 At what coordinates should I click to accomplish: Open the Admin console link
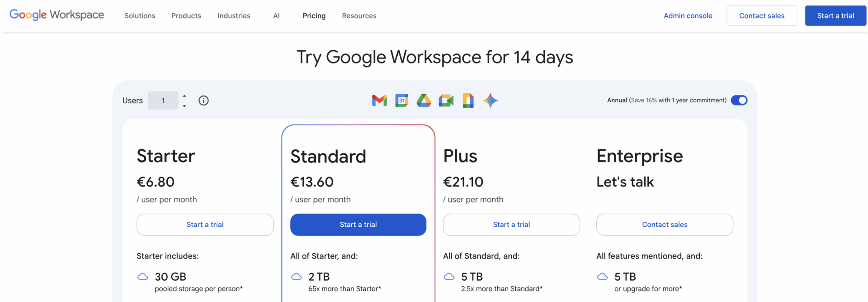(x=688, y=16)
